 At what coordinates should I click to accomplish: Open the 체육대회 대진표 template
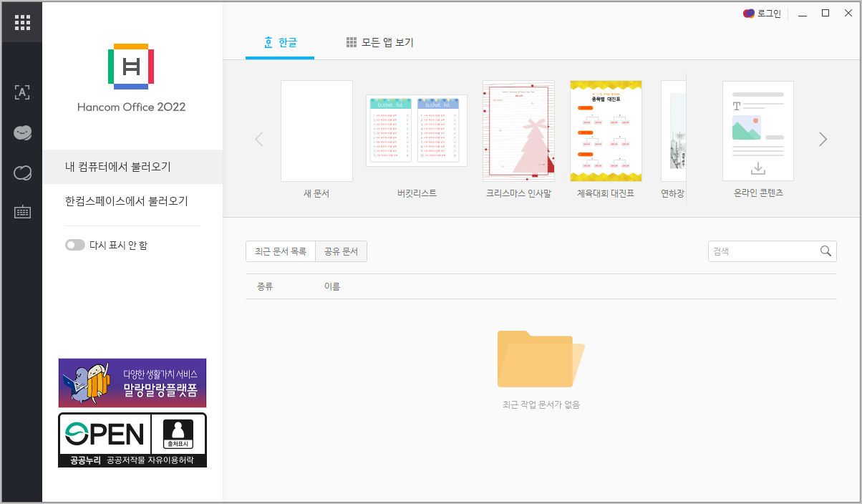(x=606, y=131)
